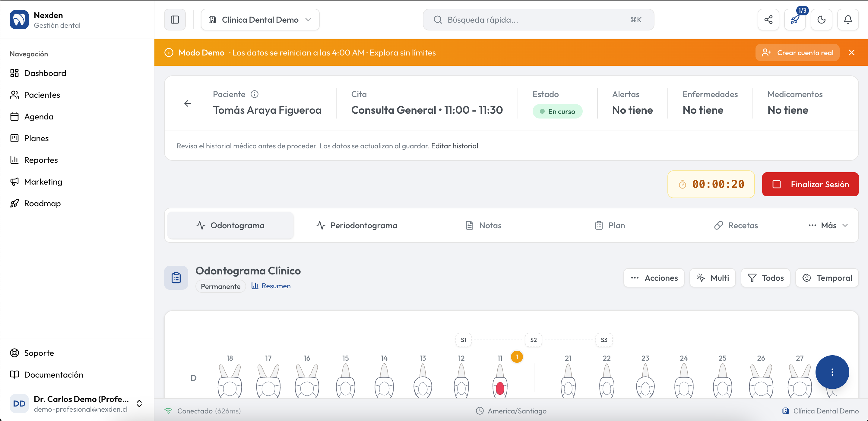Image resolution: width=868 pixels, height=421 pixels.
Task: Open the floating three-dots action button
Action: click(x=832, y=372)
